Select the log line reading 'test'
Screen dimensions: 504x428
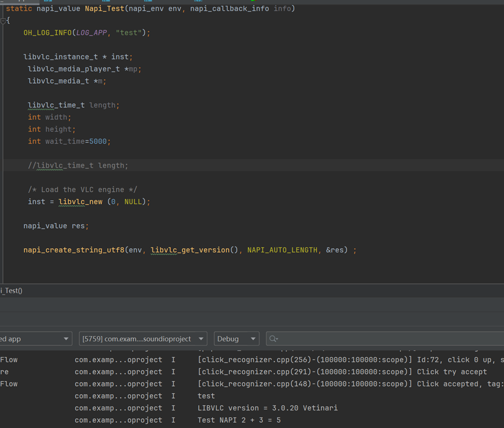coord(206,396)
